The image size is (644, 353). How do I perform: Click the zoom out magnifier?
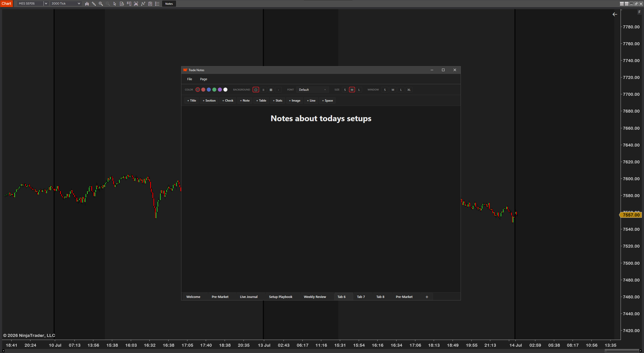108,4
